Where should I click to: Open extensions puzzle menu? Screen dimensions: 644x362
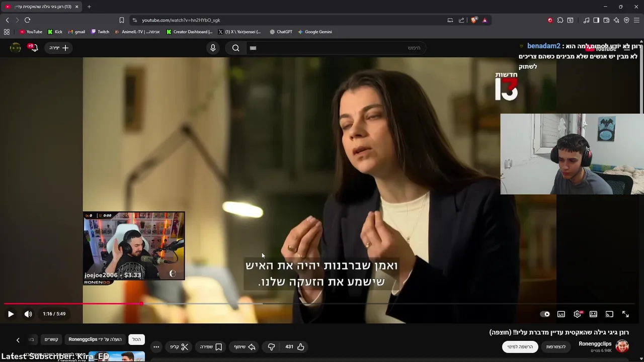[x=560, y=20]
